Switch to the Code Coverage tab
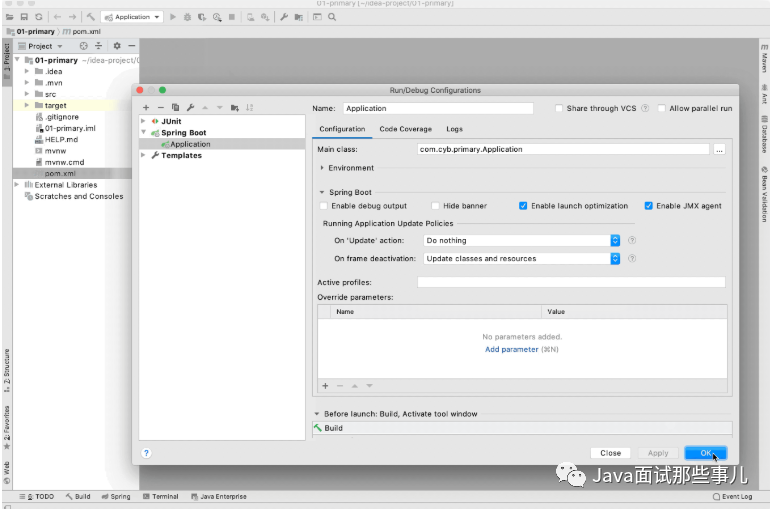 tap(405, 129)
